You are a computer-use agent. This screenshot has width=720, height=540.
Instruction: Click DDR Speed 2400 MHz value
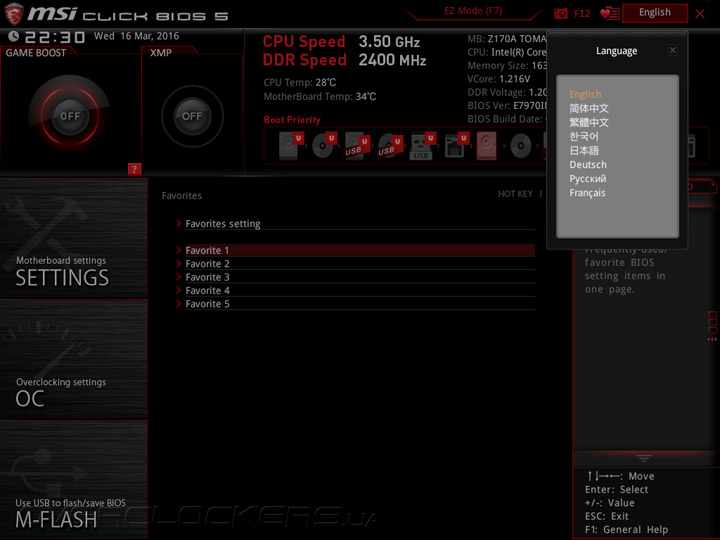pos(392,60)
